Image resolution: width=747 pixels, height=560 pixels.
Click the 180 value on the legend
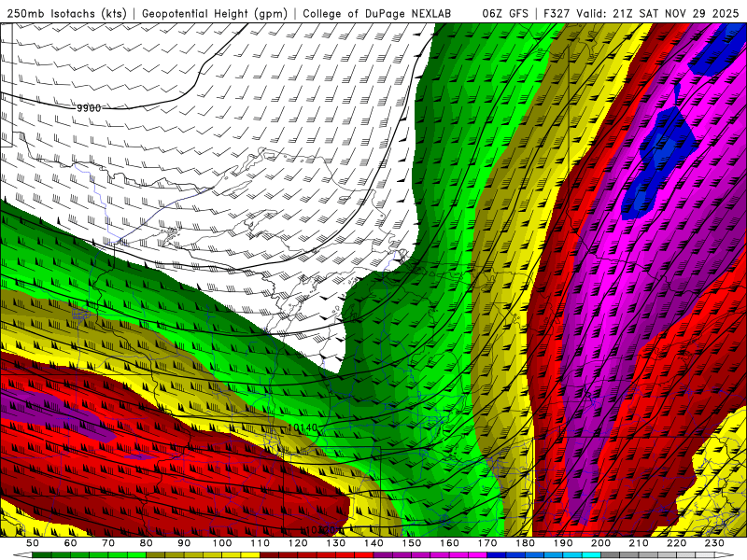[x=525, y=543]
